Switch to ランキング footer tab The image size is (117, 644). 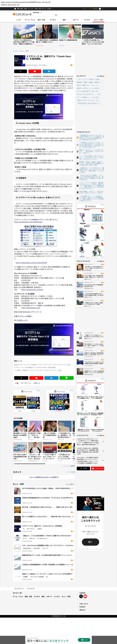(31, 589)
